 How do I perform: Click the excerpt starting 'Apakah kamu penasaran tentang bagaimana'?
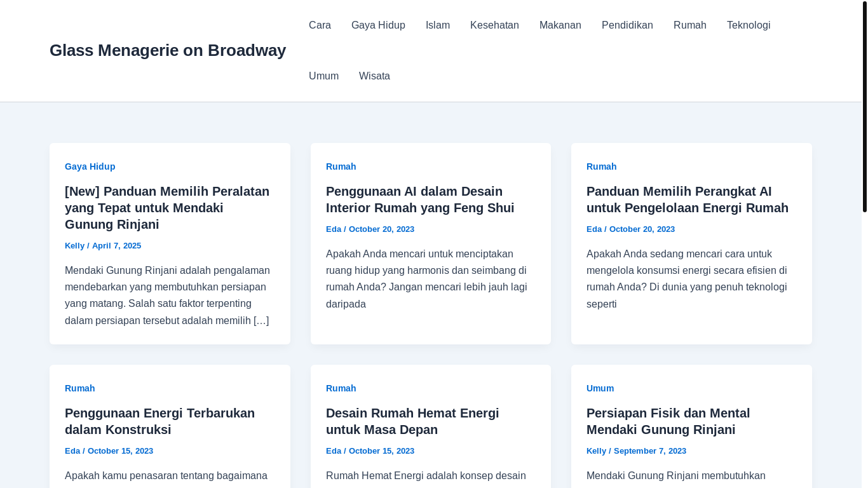(x=166, y=476)
